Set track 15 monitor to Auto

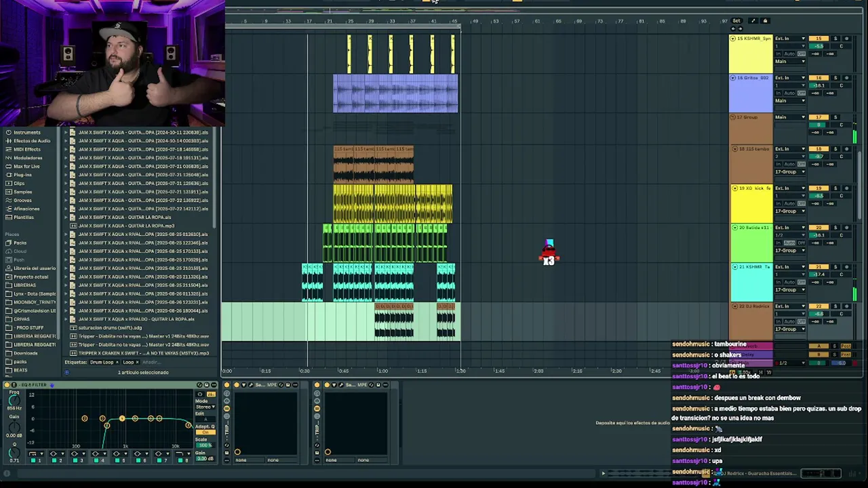(x=789, y=54)
